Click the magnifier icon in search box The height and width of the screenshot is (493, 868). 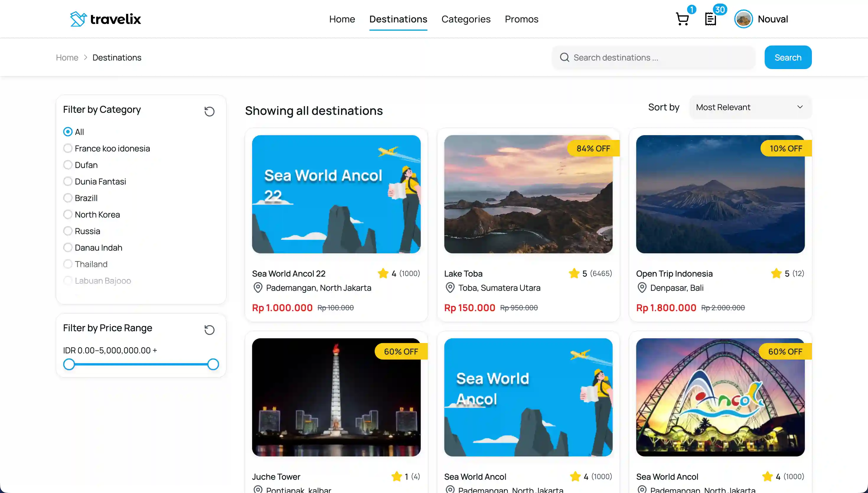tap(564, 57)
